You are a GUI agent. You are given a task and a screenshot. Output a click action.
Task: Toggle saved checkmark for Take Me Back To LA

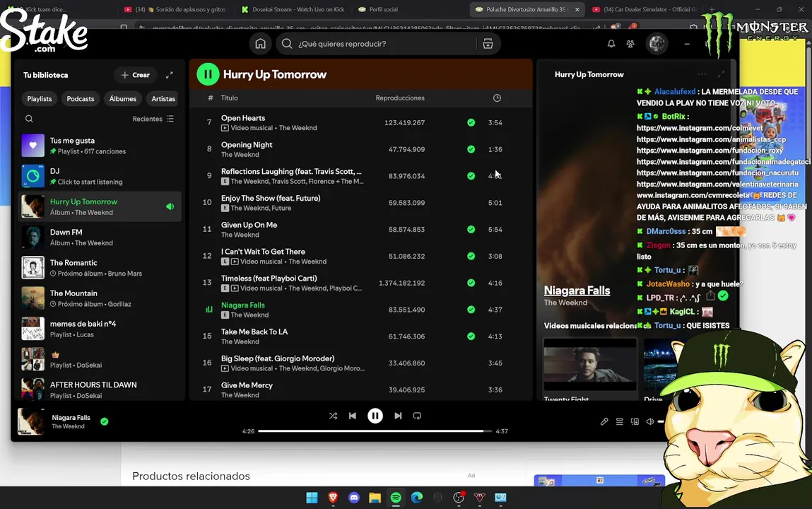[x=471, y=336]
